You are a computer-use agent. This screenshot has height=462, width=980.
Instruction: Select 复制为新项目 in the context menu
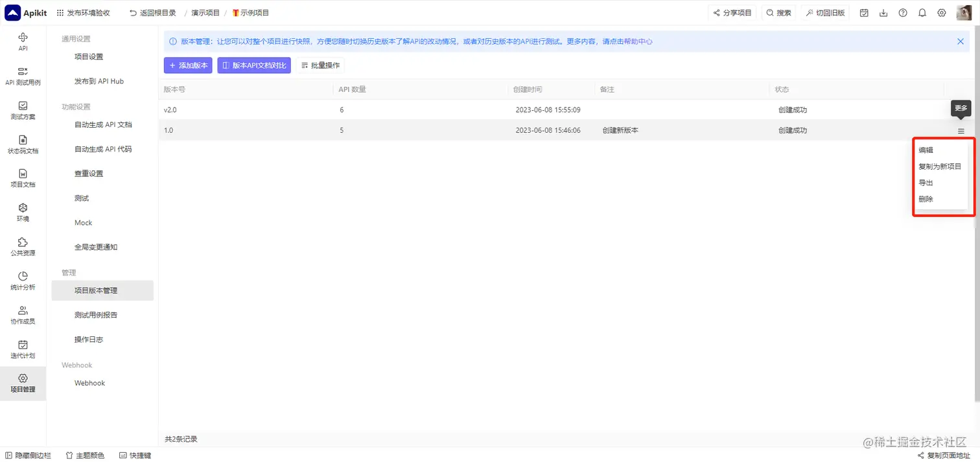pyautogui.click(x=940, y=167)
